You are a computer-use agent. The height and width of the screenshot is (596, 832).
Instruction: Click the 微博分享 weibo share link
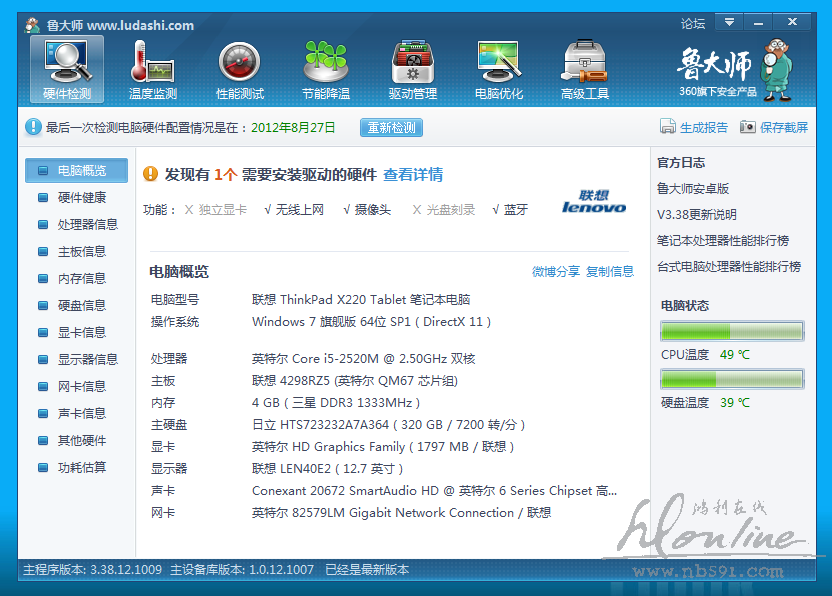coord(556,272)
